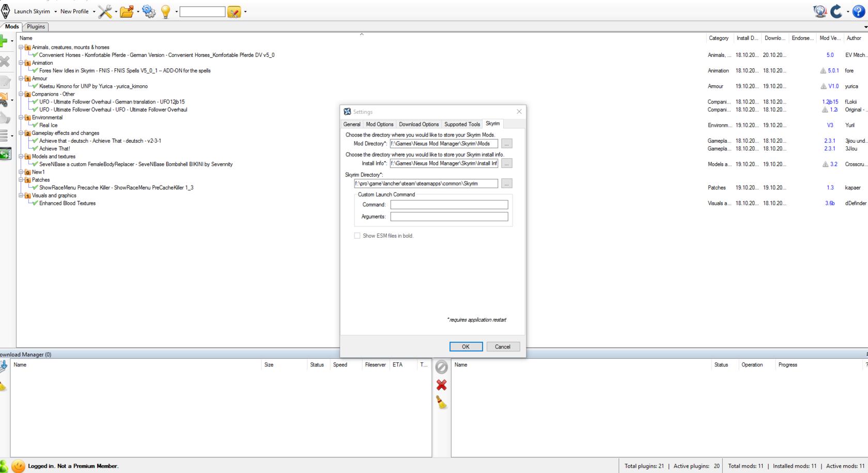Click the open folder icon in toolbar
This screenshot has height=473, width=868.
[x=127, y=11]
